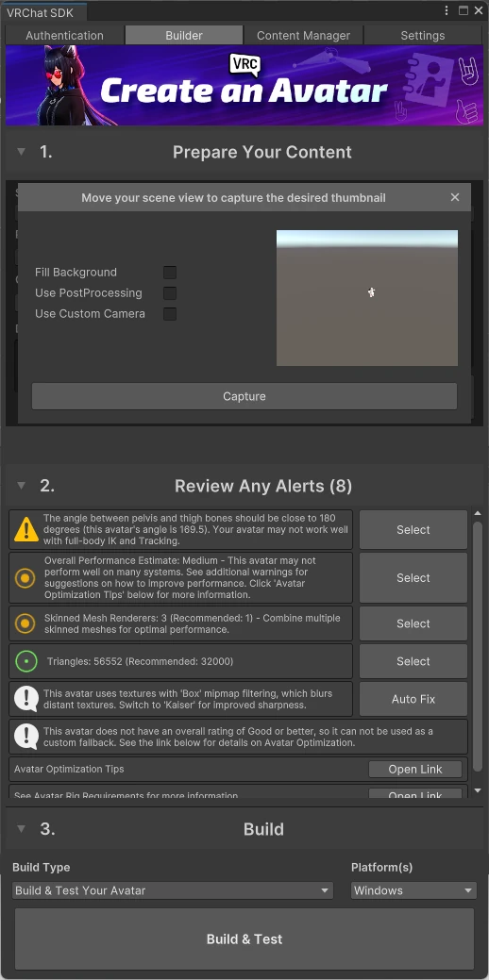Collapse the Review Any Alerts section
Screen dimensions: 489x980
(x=22, y=486)
